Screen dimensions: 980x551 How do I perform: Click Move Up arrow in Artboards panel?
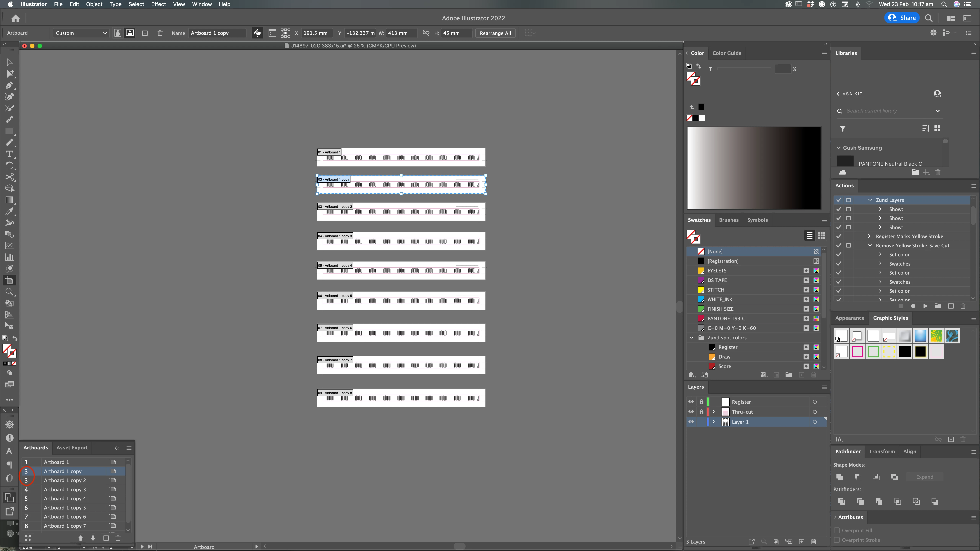[80, 538]
